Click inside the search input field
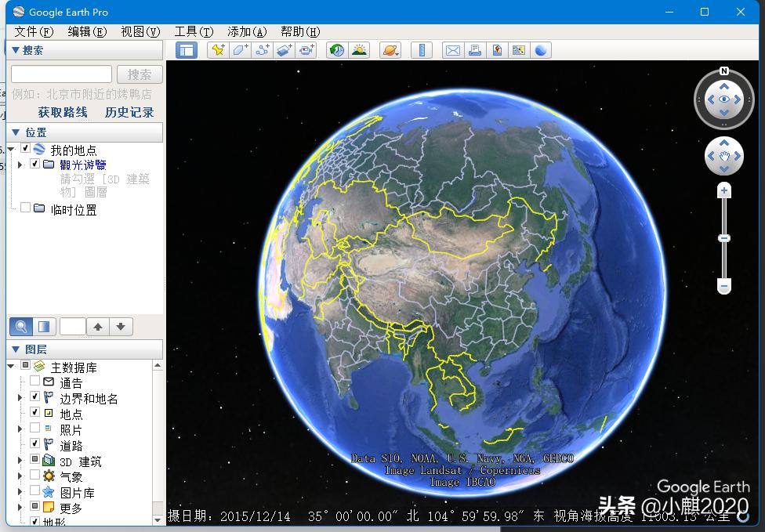 click(x=60, y=74)
